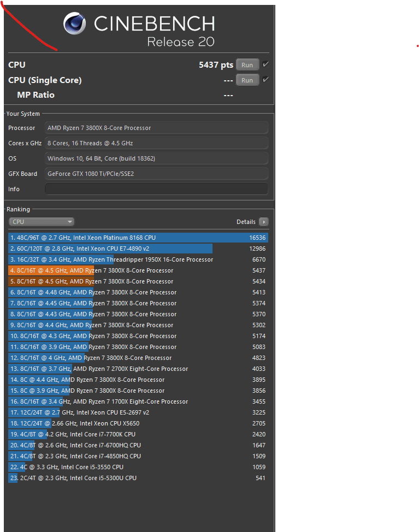This screenshot has width=419, height=532.
Task: Select ranking row 3 Threadripper 1950X
Action: pos(138,259)
